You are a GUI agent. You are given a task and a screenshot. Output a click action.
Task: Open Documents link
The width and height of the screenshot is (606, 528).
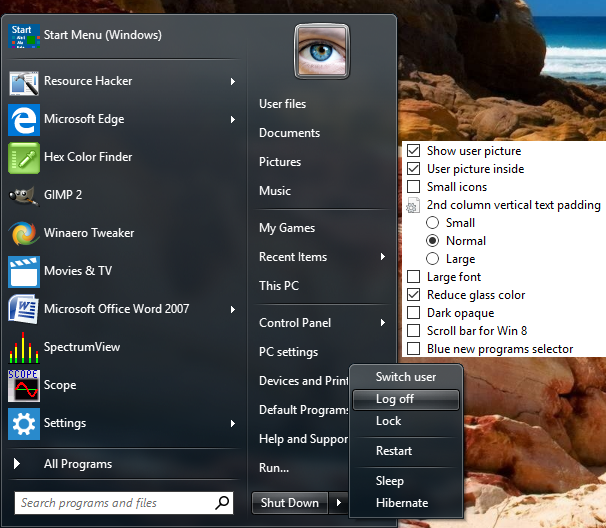coord(289,133)
